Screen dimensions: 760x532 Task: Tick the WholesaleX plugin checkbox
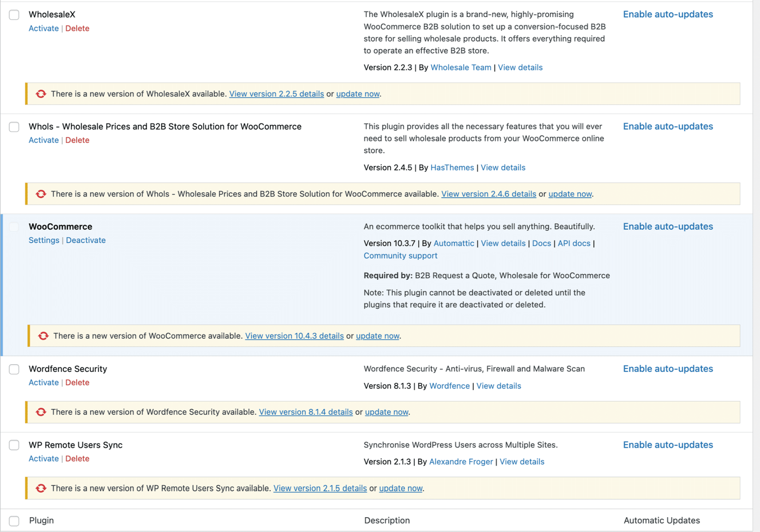pos(14,15)
